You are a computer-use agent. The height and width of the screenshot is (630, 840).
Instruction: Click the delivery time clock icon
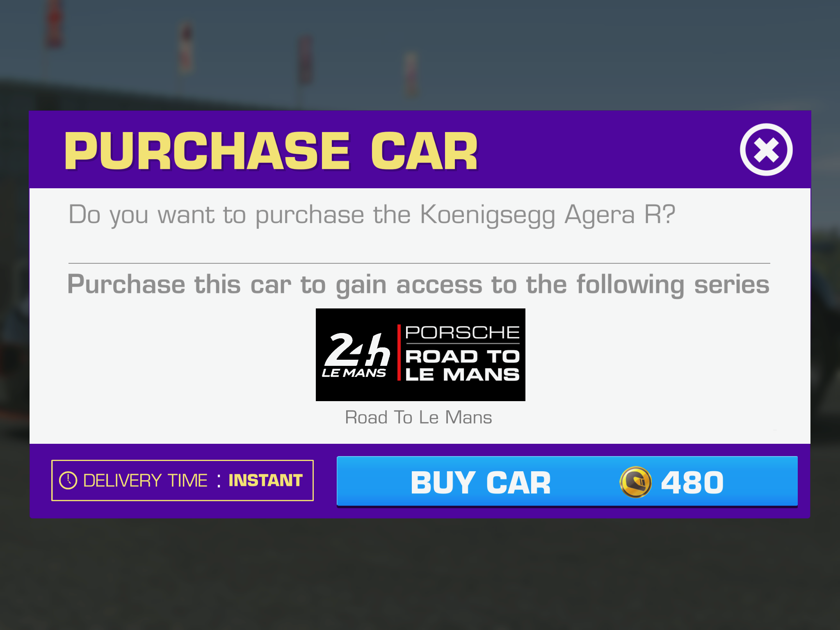pyautogui.click(x=68, y=480)
